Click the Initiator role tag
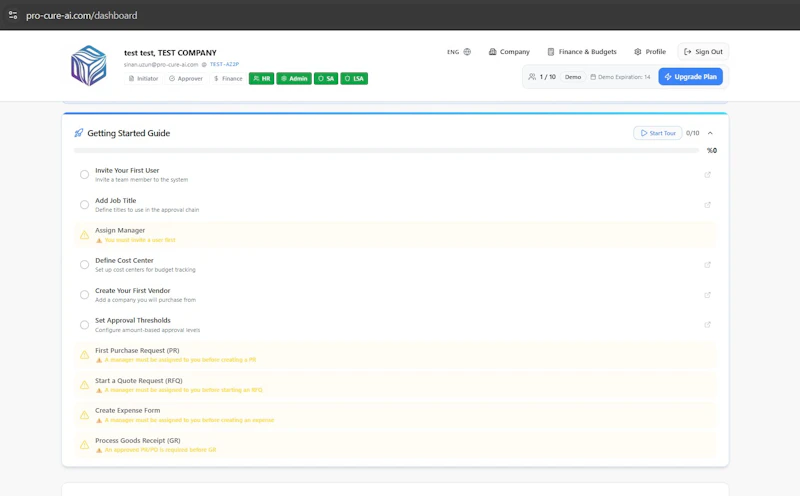 click(x=143, y=79)
